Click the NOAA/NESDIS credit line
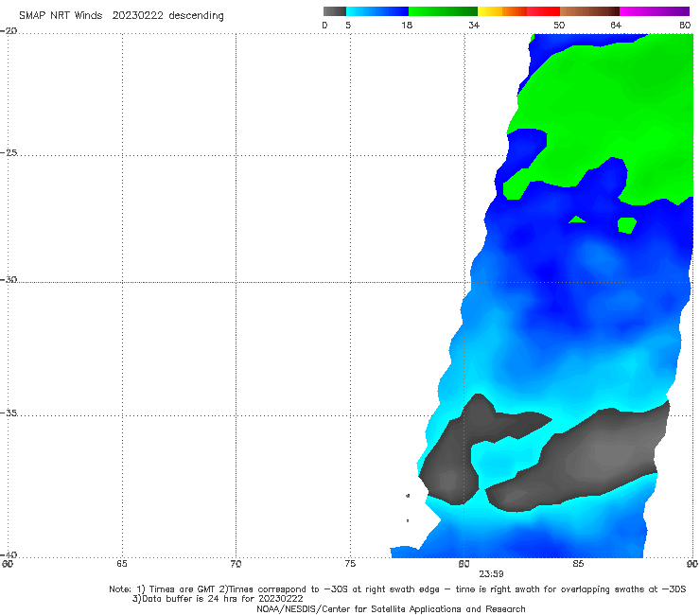The height and width of the screenshot is (615, 700). [391, 609]
